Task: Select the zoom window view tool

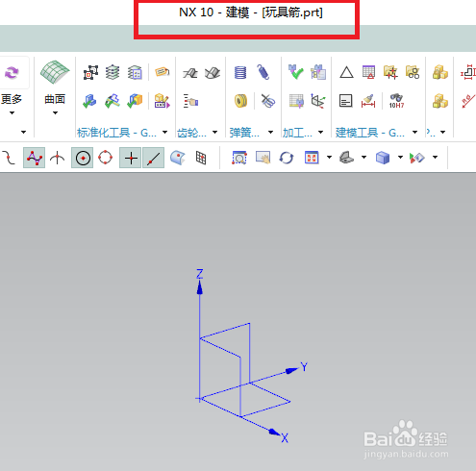Action: (x=239, y=158)
